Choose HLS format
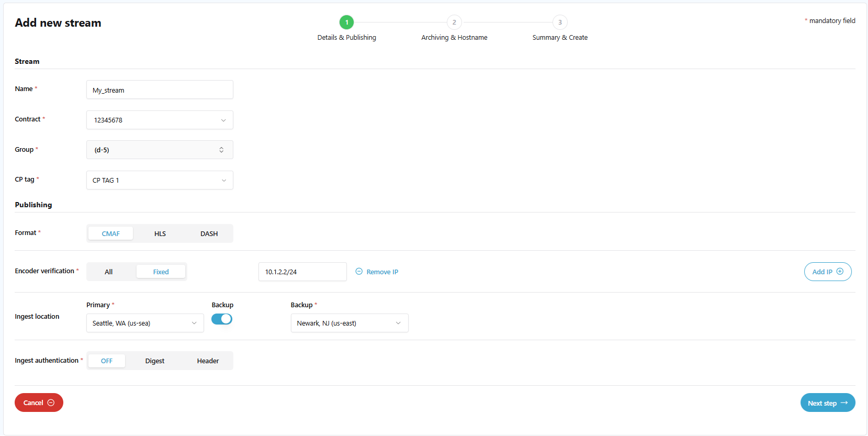Screen dimensions: 868x436 pos(160,233)
